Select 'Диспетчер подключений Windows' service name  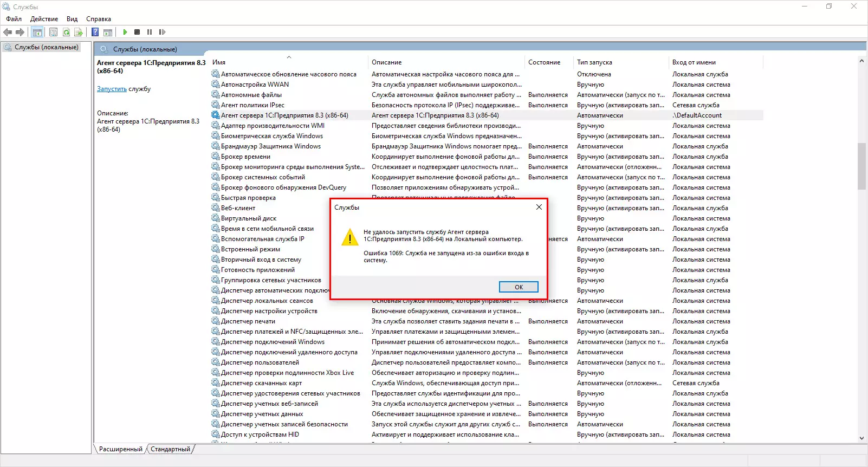273,342
